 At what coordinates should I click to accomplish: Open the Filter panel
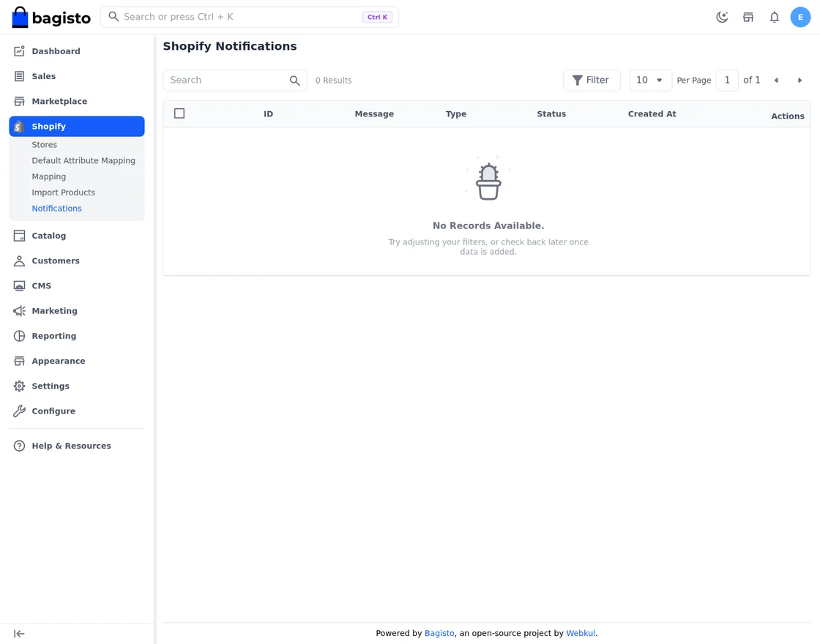point(592,80)
